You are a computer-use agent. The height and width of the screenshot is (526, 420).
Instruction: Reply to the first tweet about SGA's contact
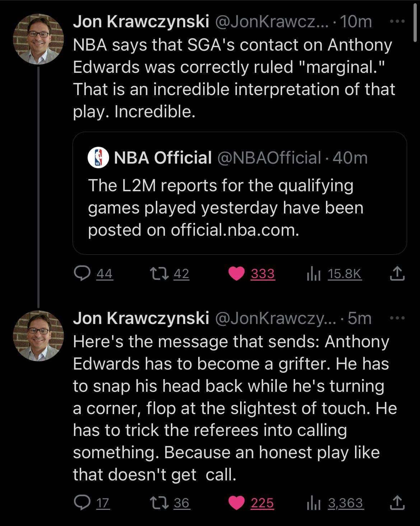(x=82, y=274)
